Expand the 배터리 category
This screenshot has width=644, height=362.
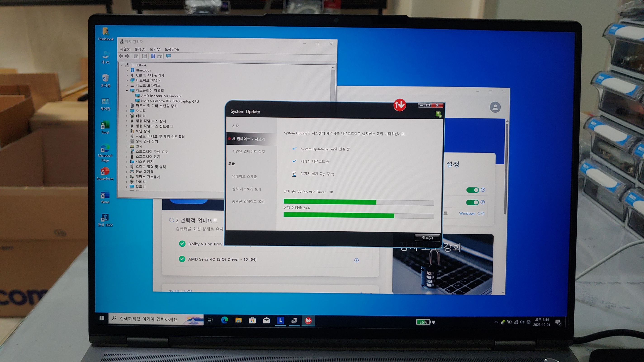127,116
